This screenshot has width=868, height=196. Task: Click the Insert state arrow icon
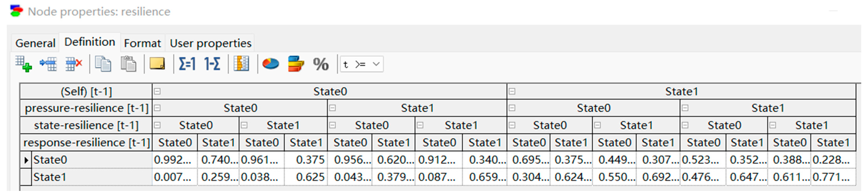pos(48,64)
